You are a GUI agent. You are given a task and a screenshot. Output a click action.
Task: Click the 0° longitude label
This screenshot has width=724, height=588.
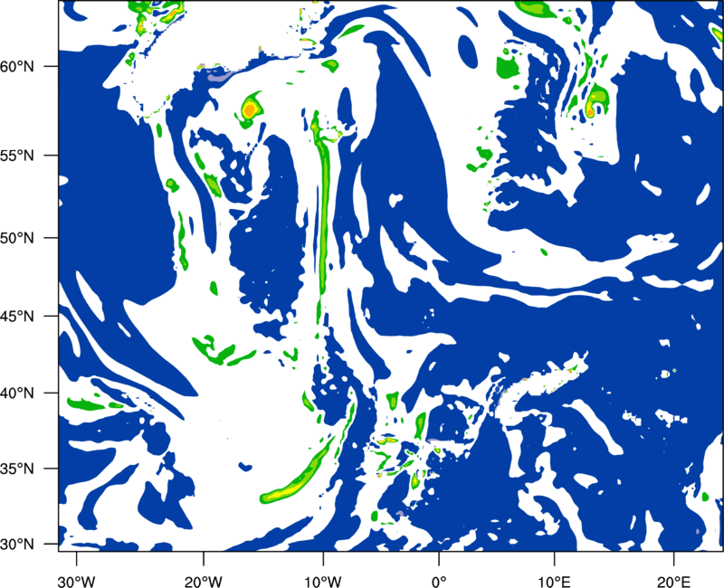(x=439, y=582)
